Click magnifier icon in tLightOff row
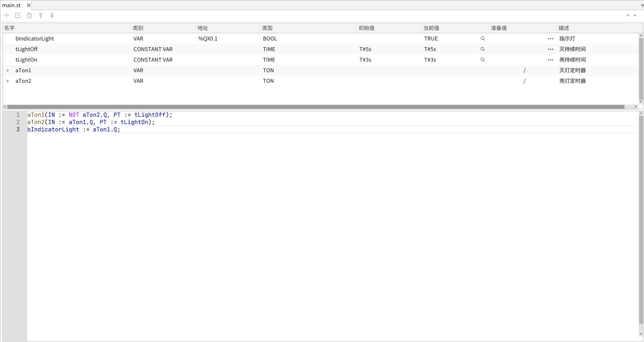Viewport: 644px width, 342px height. [x=482, y=49]
